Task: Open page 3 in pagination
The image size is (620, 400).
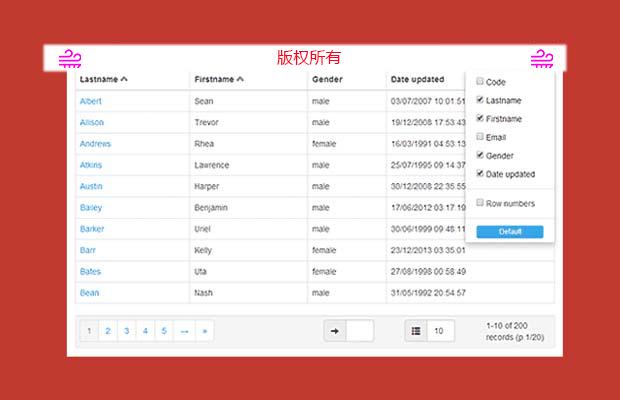Action: [126, 331]
